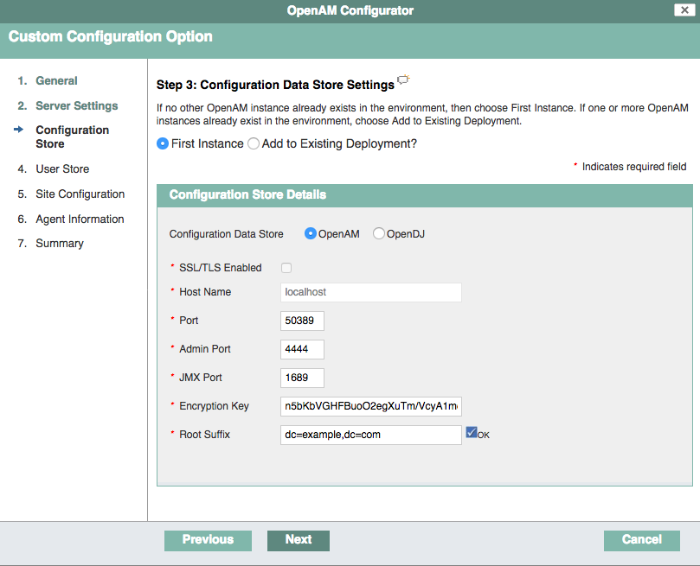Click the Root Suffix label

(204, 434)
